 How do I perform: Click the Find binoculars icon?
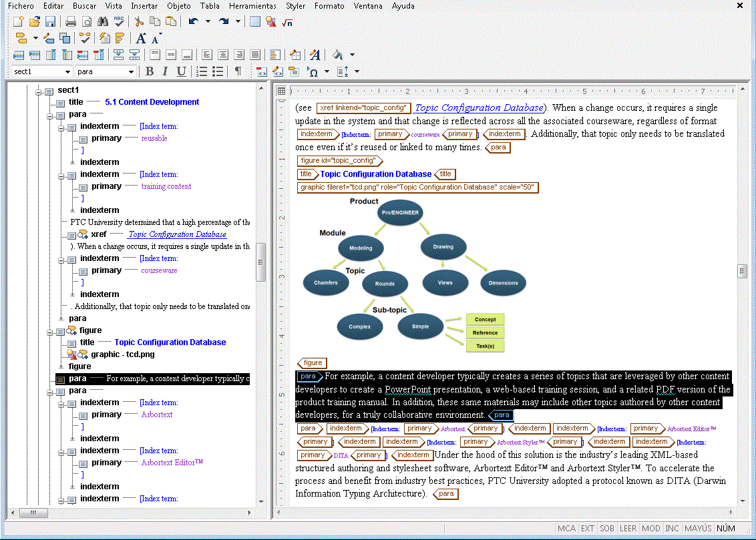coord(102,21)
